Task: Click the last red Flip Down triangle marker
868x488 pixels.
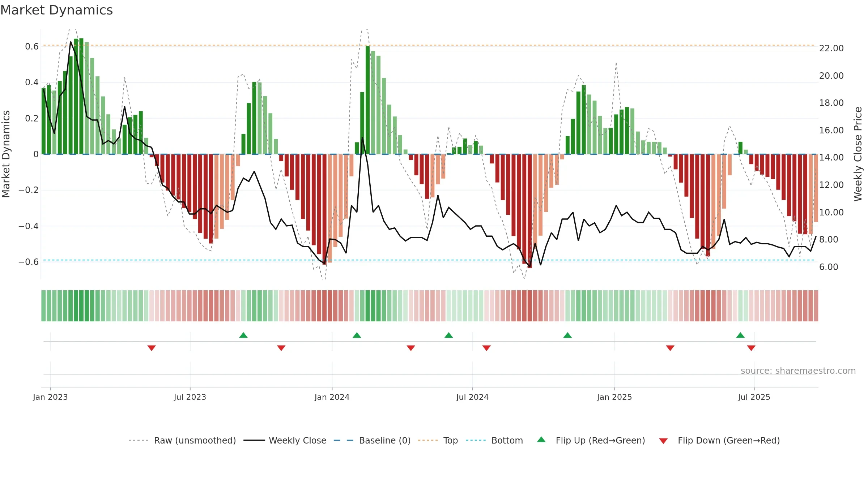Action: (751, 348)
